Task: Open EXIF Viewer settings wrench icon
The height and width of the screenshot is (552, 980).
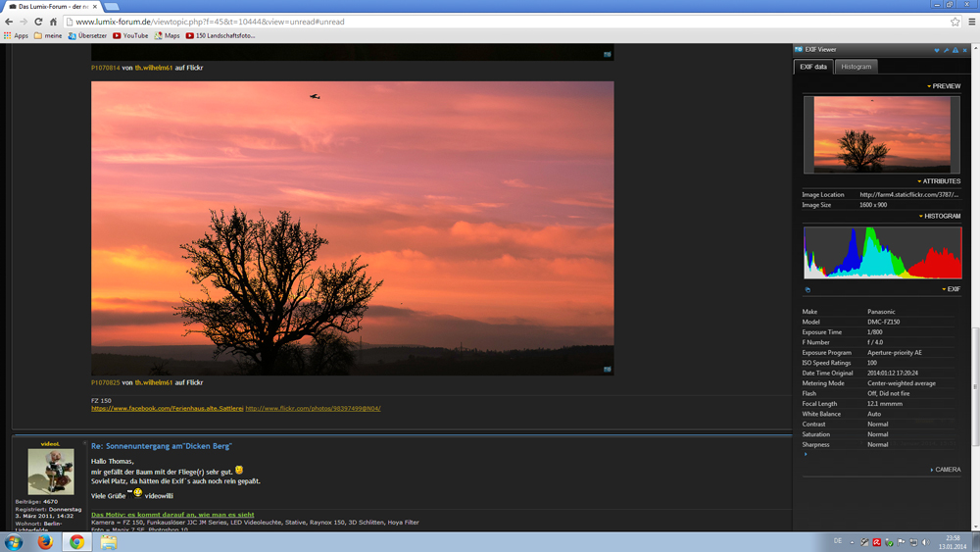Action: coord(946,50)
